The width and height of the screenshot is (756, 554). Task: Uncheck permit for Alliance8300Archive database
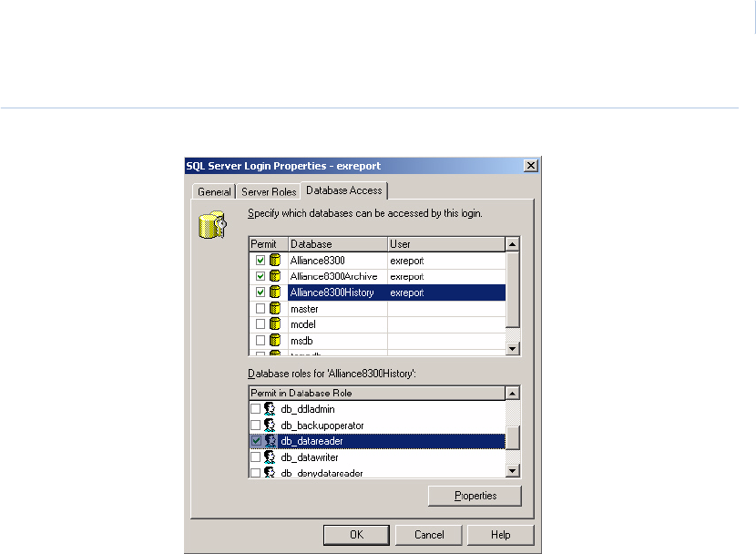click(261, 276)
